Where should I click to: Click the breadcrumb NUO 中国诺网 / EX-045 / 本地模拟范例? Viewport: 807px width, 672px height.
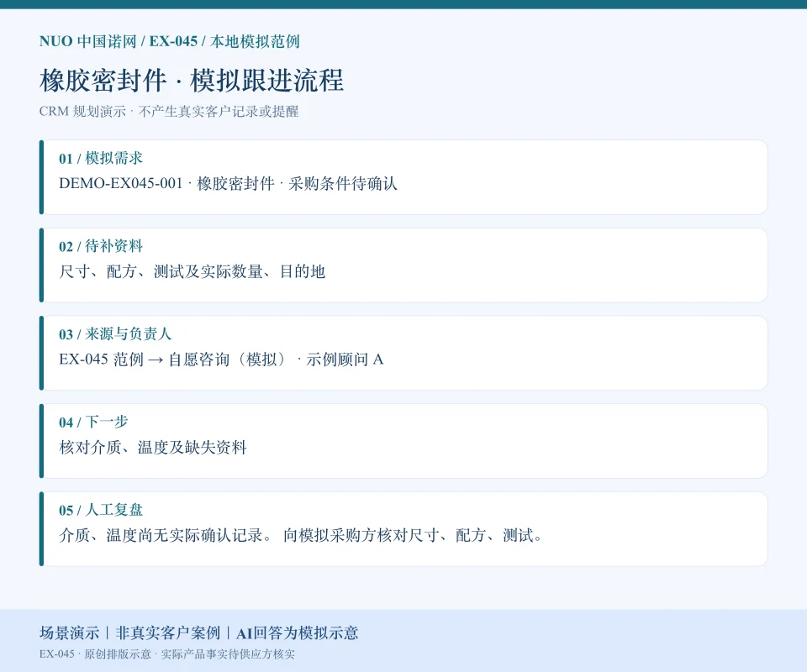click(169, 41)
